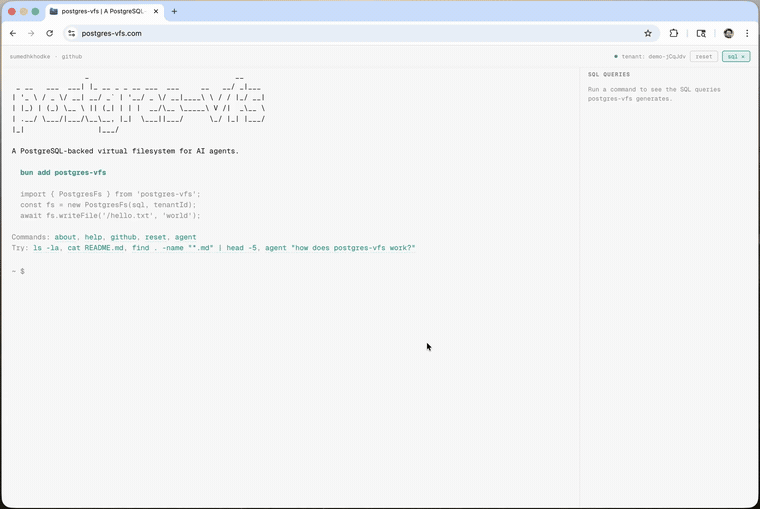Focus the address bar showing postgres-vfs.com
Screen dimensions: 760x509
point(359,33)
